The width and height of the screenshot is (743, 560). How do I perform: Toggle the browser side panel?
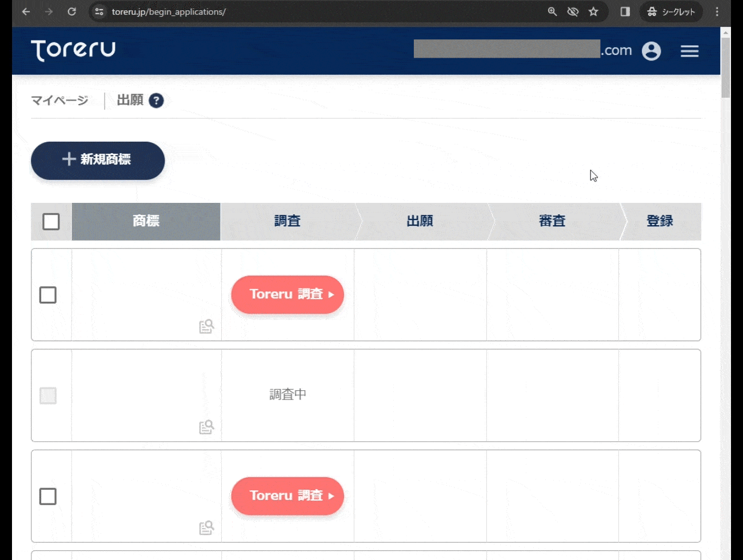point(625,11)
